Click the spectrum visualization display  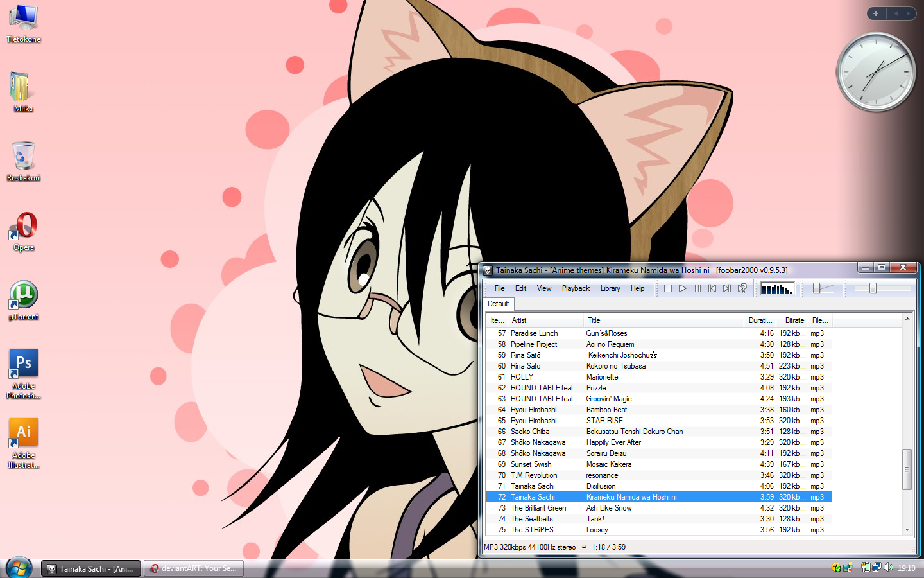click(777, 289)
